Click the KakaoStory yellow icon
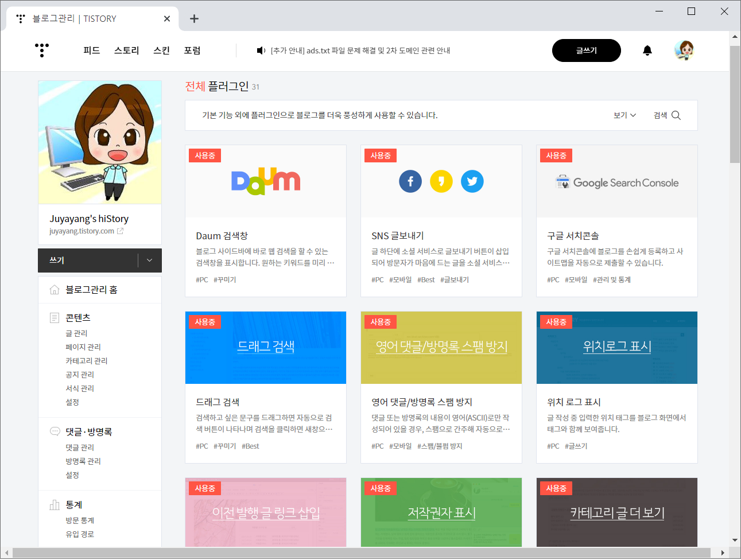Image resolution: width=741 pixels, height=560 pixels. (441, 181)
